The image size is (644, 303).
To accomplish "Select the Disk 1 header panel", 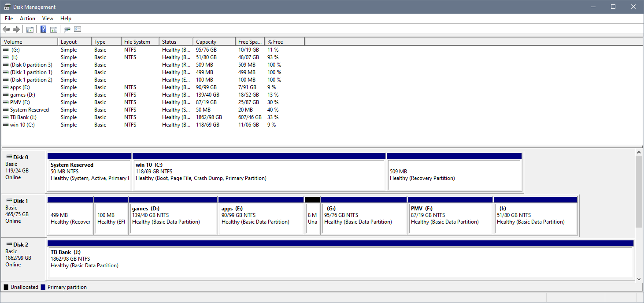I will tap(24, 216).
